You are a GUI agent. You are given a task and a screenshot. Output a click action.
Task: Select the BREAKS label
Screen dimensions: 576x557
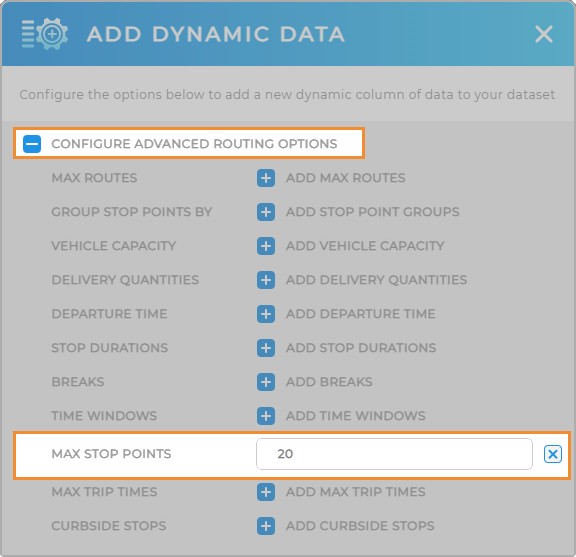click(x=78, y=382)
